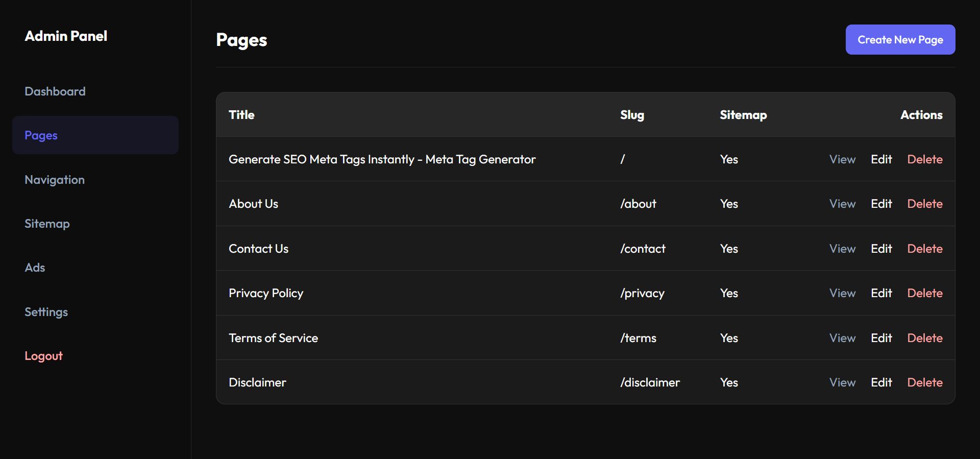This screenshot has height=459, width=980.
Task: View the Disclaimer page
Action: [842, 382]
